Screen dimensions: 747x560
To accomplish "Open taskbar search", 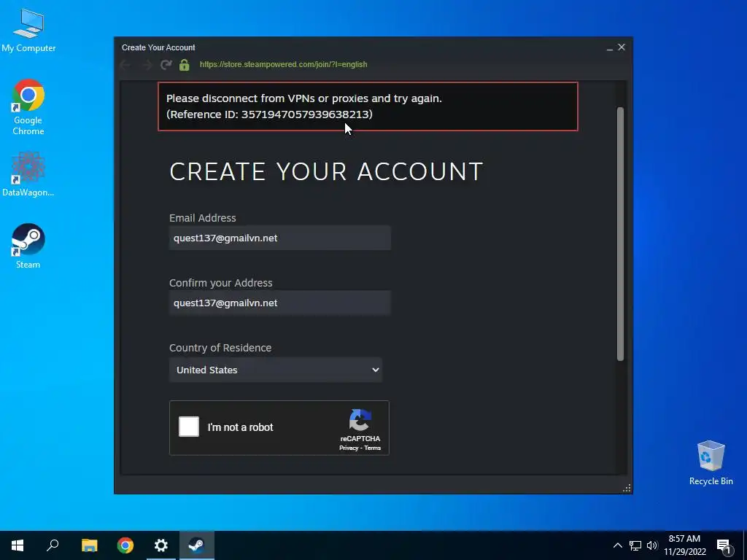I will coord(53,545).
